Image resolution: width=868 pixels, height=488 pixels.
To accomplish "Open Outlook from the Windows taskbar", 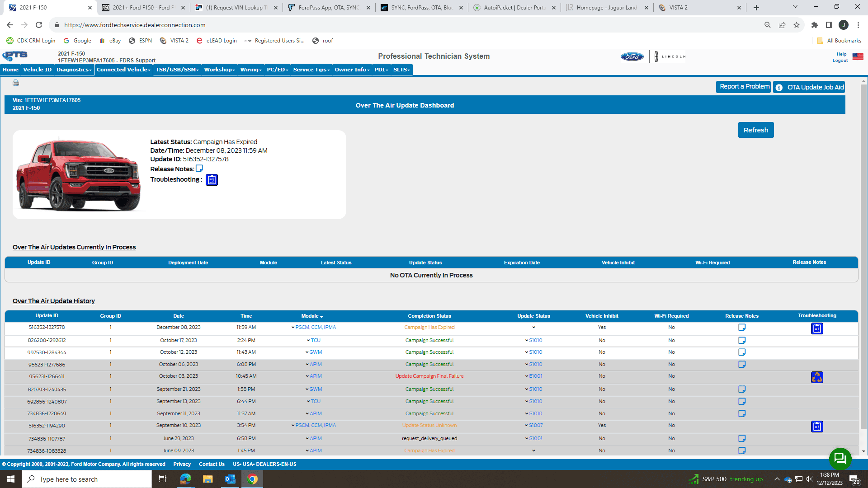I will point(230,479).
